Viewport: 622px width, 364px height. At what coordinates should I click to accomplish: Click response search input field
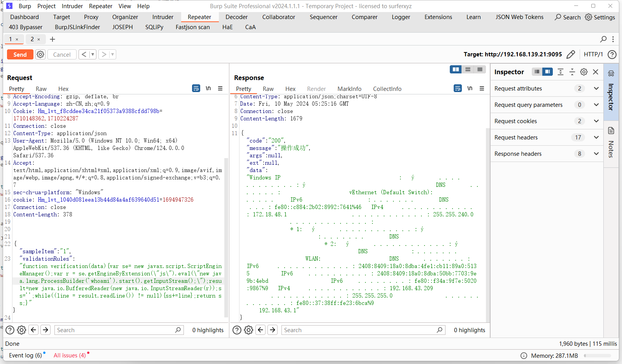pyautogui.click(x=363, y=330)
